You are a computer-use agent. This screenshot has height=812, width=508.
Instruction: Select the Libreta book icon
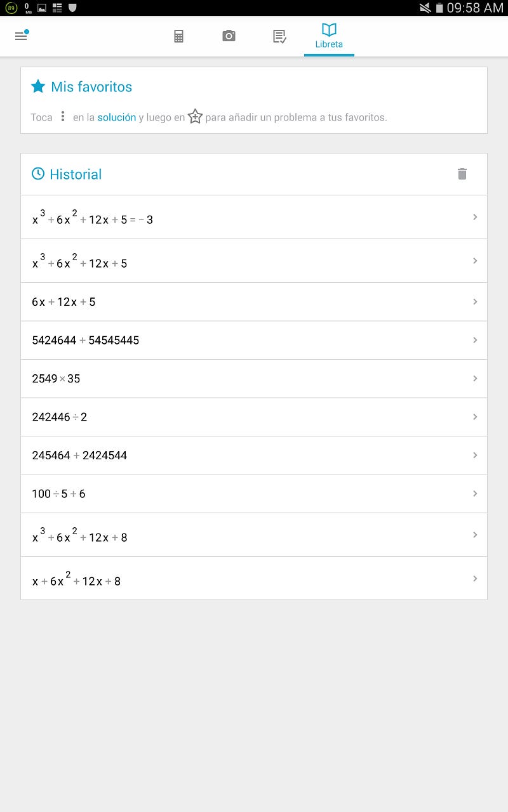(x=329, y=30)
